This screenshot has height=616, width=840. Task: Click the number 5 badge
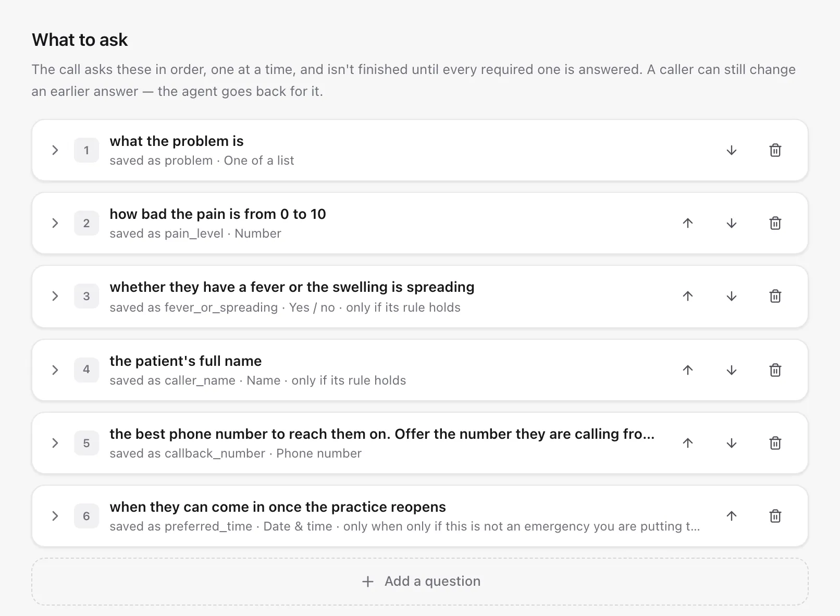click(87, 443)
